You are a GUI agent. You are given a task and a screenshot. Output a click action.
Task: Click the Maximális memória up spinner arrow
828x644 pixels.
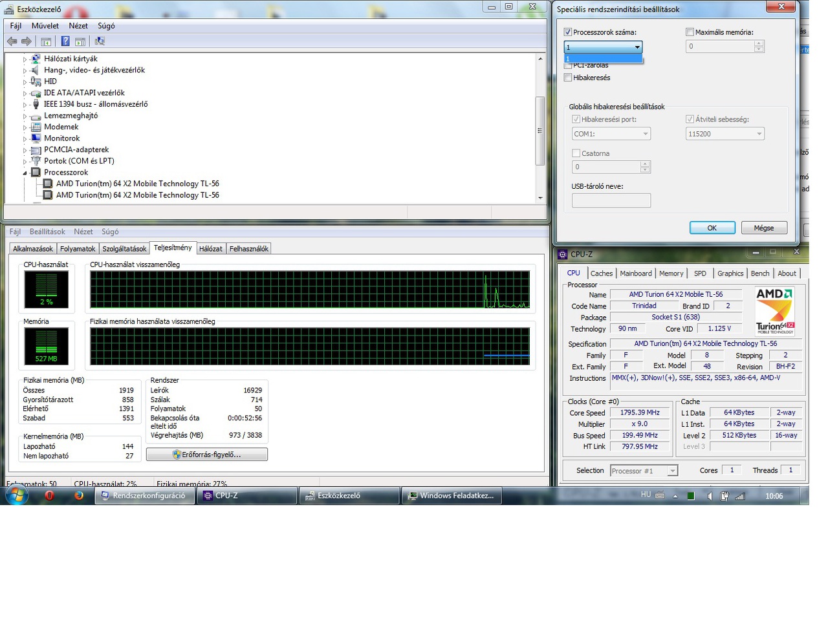coord(759,43)
